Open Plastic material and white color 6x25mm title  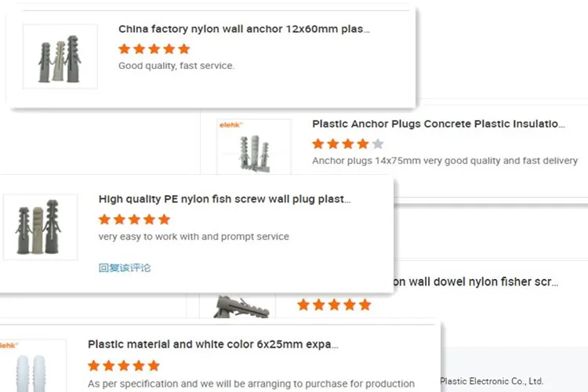click(212, 344)
